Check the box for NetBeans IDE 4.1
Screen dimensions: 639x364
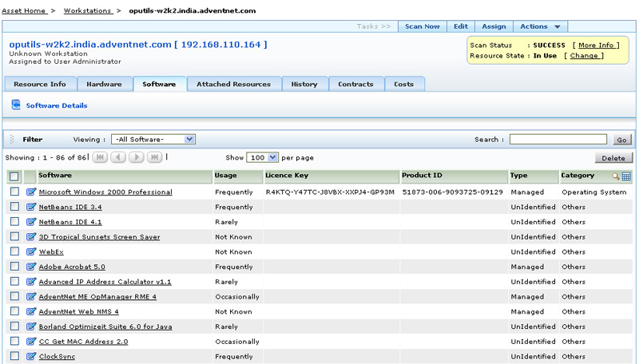(x=14, y=221)
